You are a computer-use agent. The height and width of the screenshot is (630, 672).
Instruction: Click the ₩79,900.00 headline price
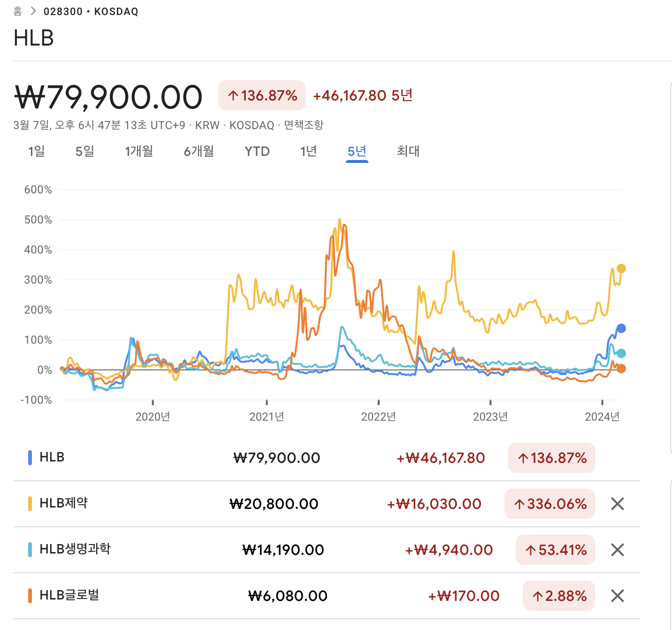click(108, 97)
